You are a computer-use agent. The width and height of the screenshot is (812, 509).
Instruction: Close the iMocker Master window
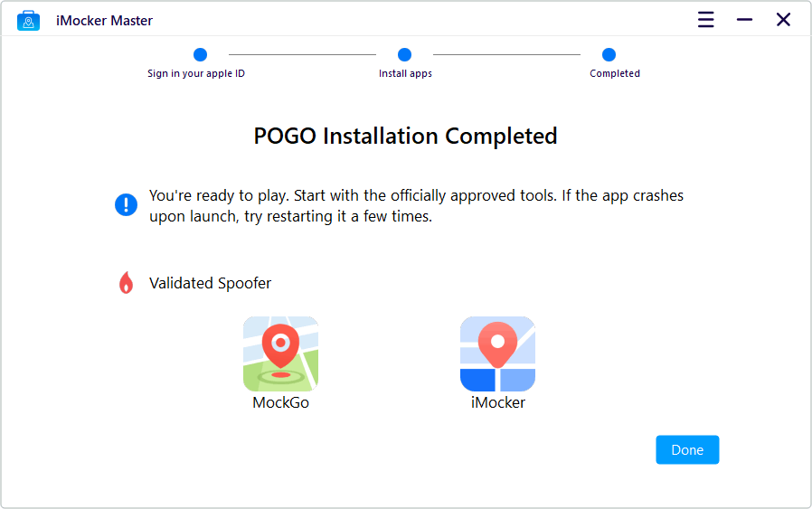[x=783, y=20]
